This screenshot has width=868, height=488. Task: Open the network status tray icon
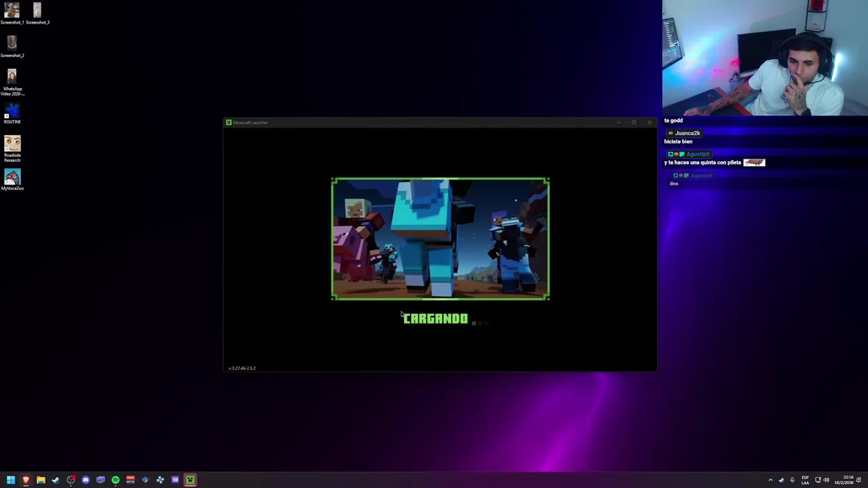(818, 480)
